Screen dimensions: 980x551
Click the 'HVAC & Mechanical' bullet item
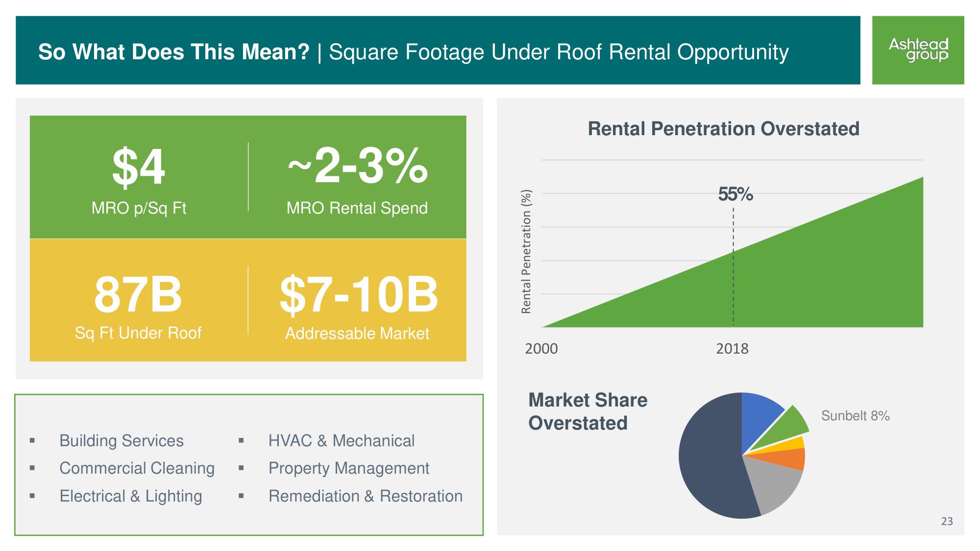[x=342, y=441]
